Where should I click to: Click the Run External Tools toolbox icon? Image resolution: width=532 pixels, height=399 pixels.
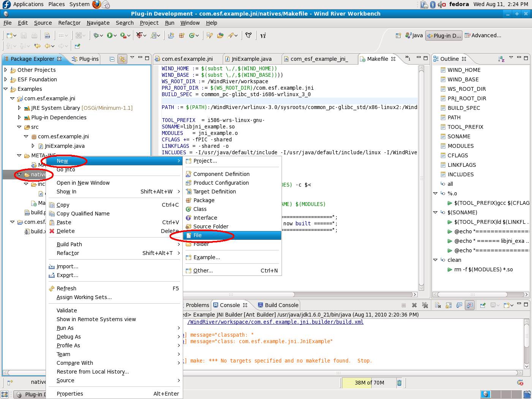(123, 35)
